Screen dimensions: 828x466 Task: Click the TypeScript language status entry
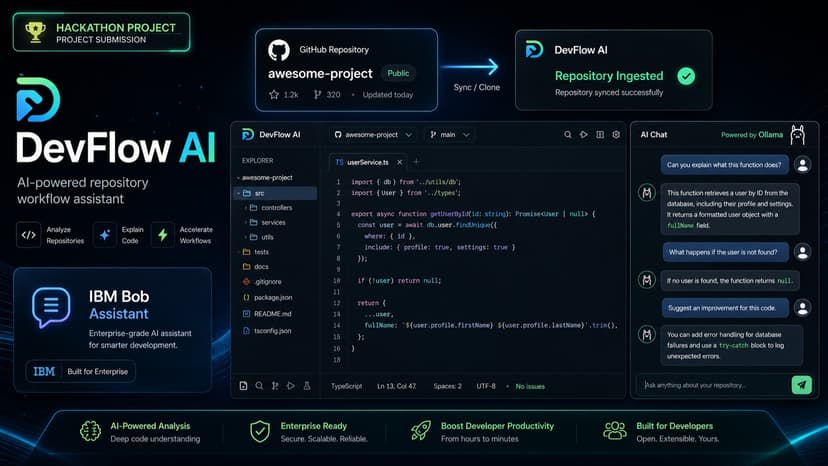pos(346,386)
